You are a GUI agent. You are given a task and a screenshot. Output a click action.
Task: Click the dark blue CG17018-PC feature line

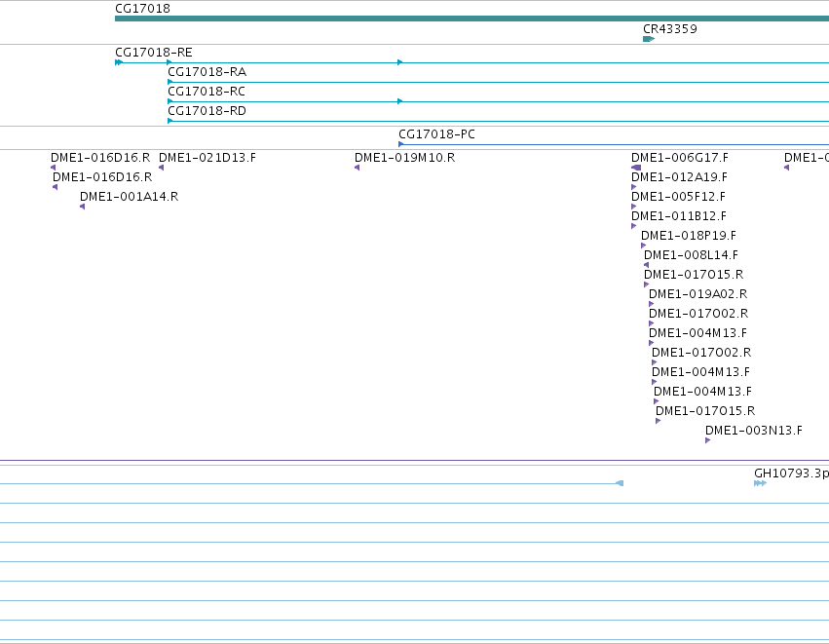coord(614,144)
